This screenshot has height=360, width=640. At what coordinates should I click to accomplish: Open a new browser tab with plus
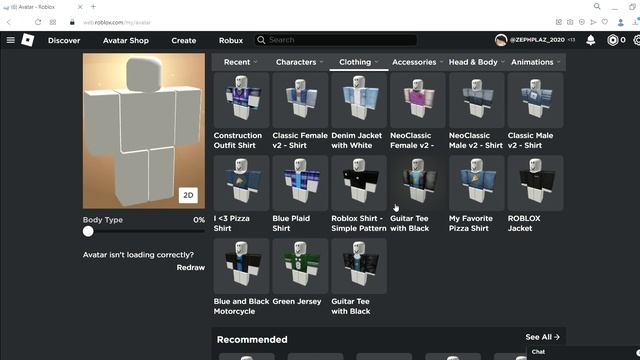coord(93,7)
